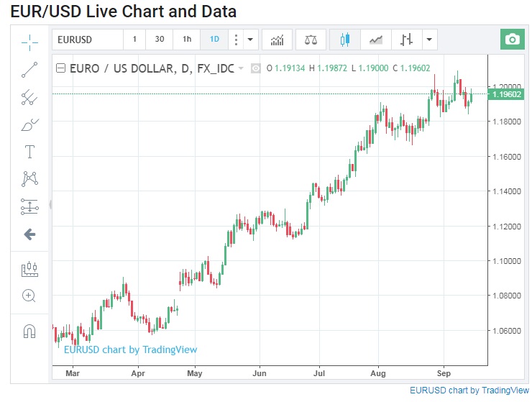The width and height of the screenshot is (532, 402).
Task: Select the trend line drawing tool
Action: tap(29, 69)
